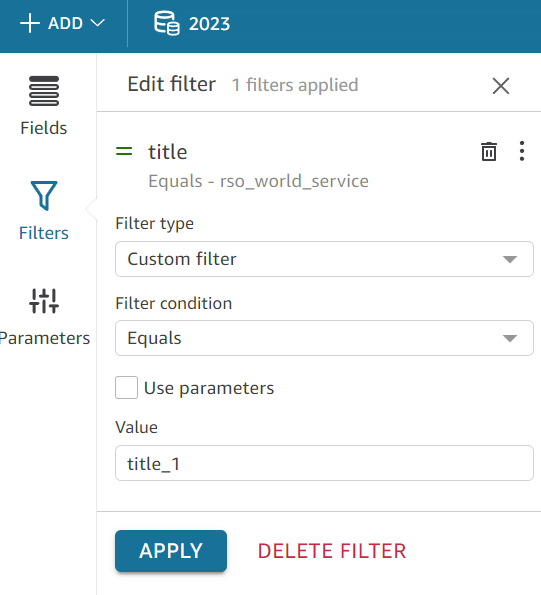Click the Value input field containing title_1
The height and width of the screenshot is (595, 541).
tap(324, 463)
